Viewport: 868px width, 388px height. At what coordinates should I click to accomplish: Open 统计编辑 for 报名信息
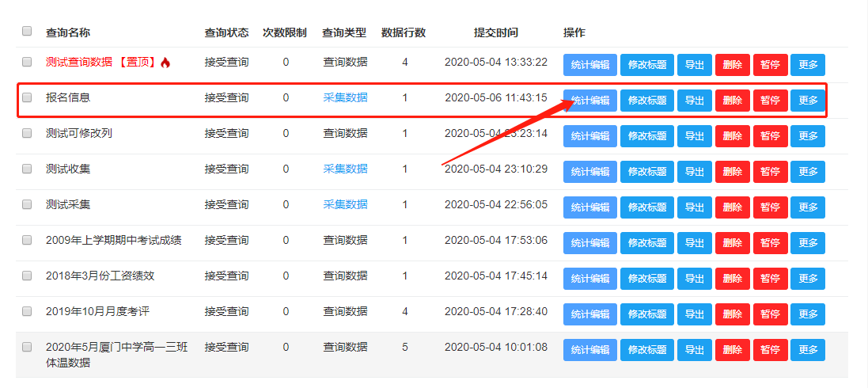590,101
